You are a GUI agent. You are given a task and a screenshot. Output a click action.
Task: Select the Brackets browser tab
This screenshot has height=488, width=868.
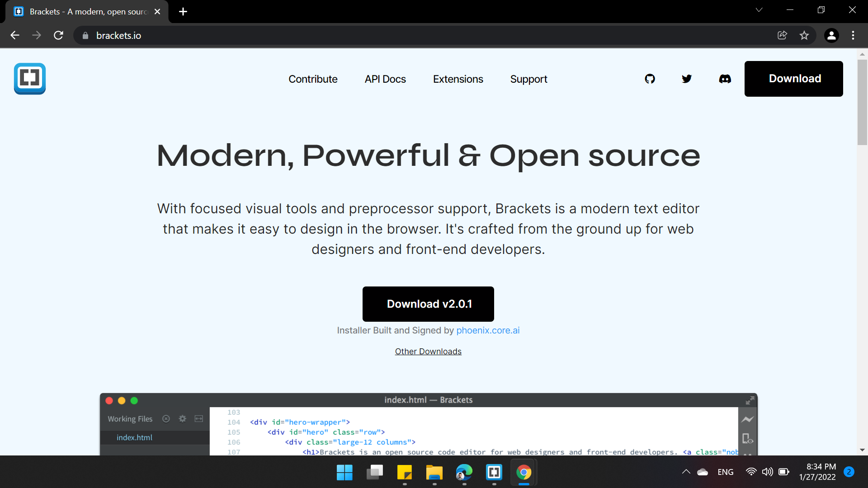click(87, 12)
